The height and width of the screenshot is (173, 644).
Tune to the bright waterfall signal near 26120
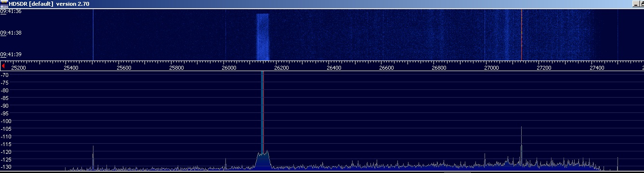click(262, 36)
